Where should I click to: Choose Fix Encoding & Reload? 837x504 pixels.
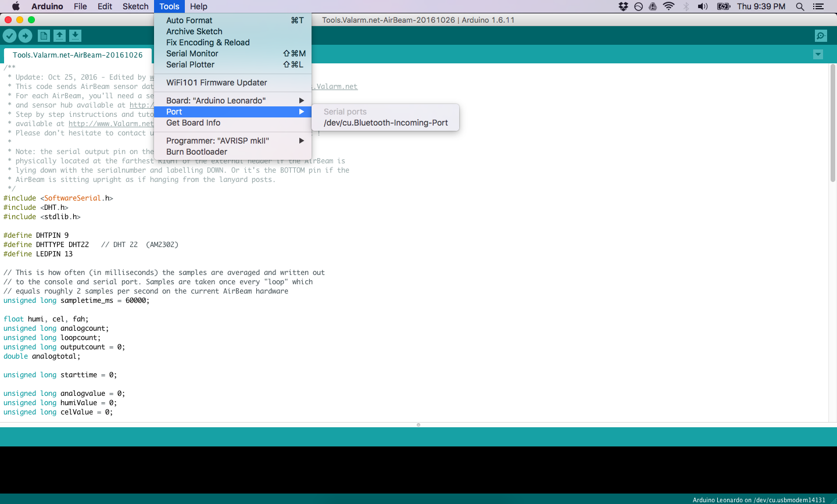click(x=233, y=42)
